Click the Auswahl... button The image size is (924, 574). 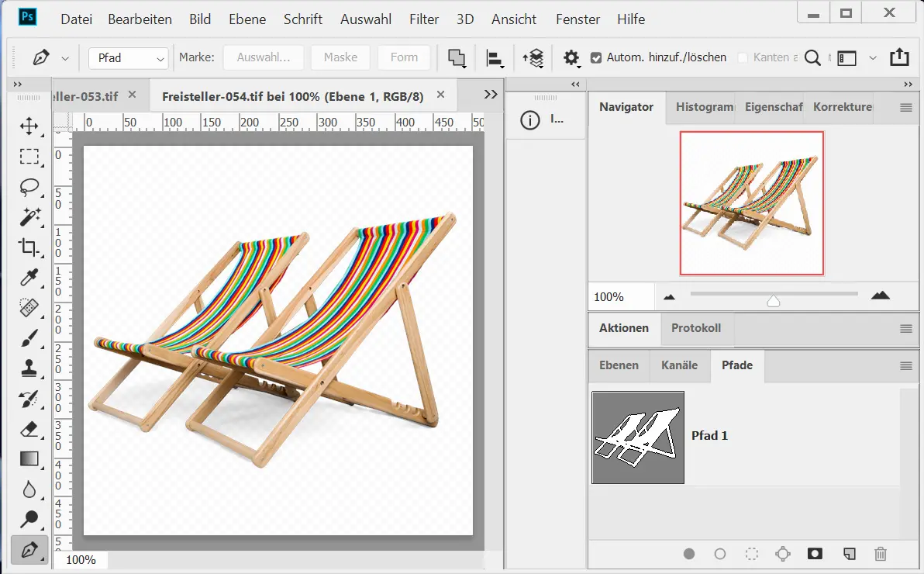point(263,57)
